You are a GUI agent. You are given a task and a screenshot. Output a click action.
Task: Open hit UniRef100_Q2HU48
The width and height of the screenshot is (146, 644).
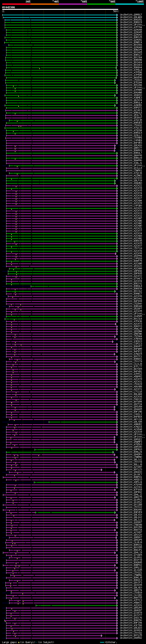coord(131,30)
